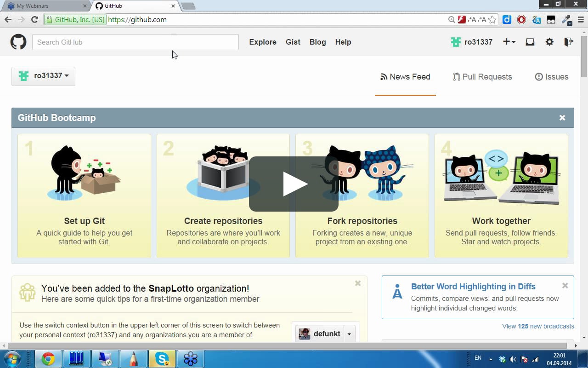Click the GitHub, Inc. security badge
This screenshot has height=368, width=588.
(x=75, y=20)
